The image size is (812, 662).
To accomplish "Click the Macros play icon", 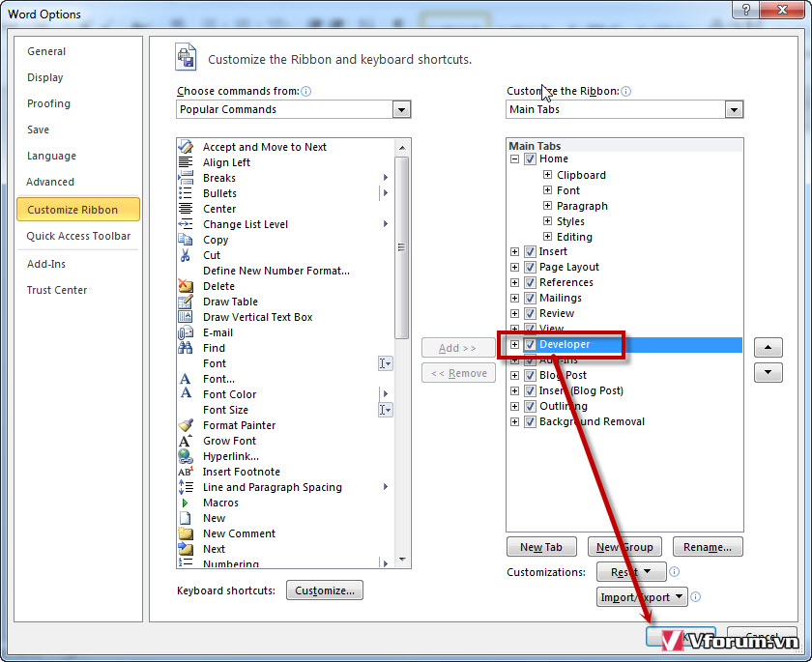I will [185, 503].
